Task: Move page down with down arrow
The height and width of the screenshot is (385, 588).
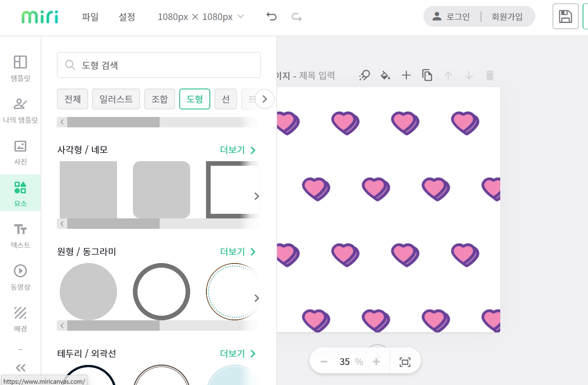Action: 469,75
